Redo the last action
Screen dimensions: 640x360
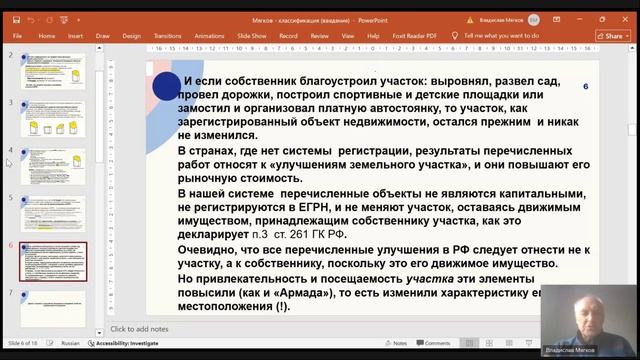(49, 20)
